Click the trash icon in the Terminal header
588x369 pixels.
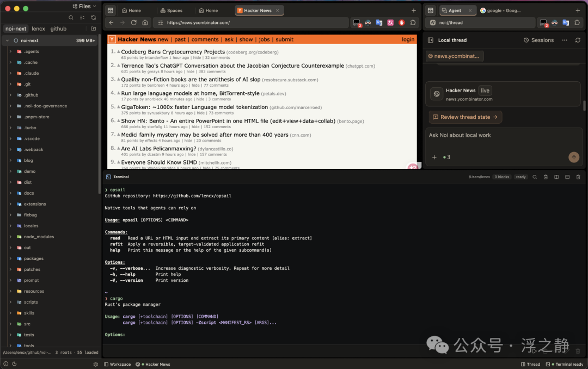[x=578, y=177]
